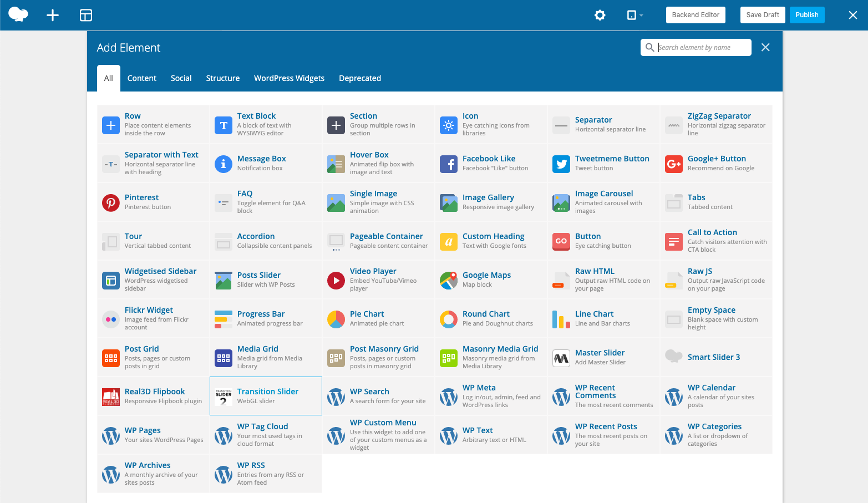Click the Widgetised Sidebar title
This screenshot has width=868, height=503.
161,271
